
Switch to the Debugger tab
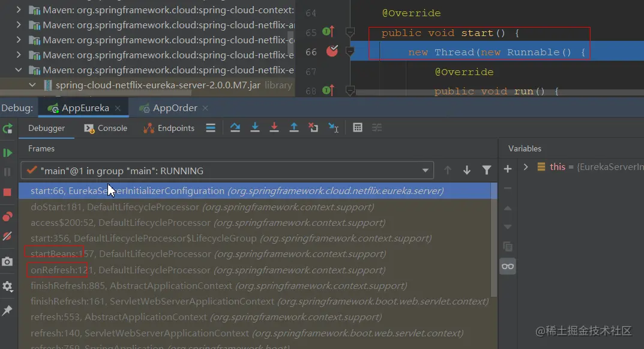[46, 129]
